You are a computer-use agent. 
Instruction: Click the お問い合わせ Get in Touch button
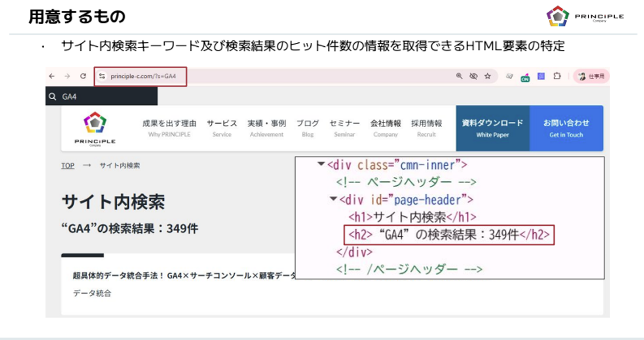coord(565,128)
